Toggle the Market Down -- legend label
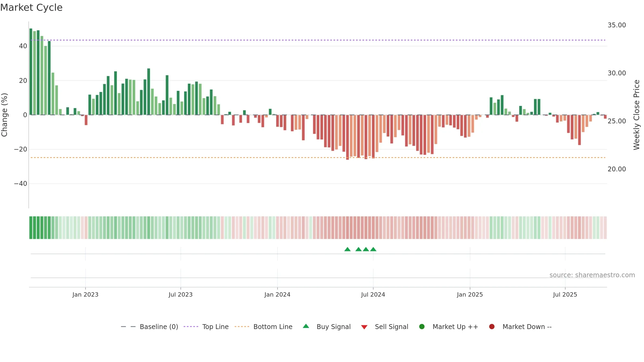Image resolution: width=644 pixels, height=362 pixels. pyautogui.click(x=527, y=327)
